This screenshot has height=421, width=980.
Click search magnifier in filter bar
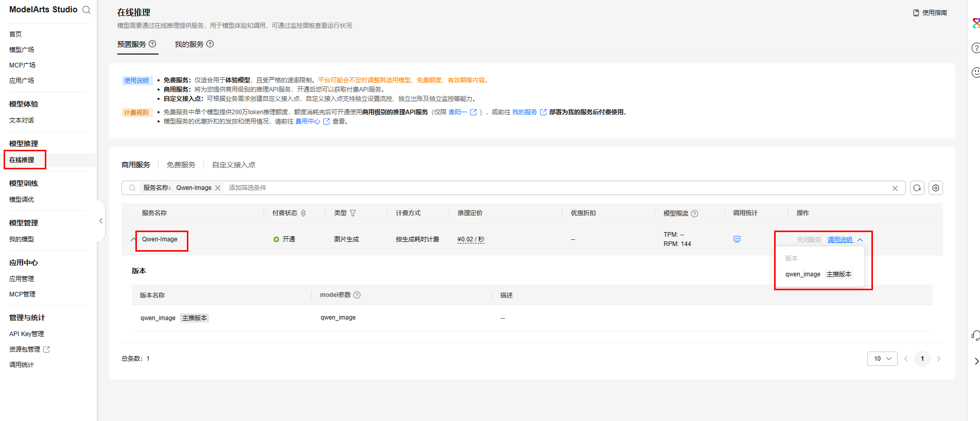coord(132,188)
